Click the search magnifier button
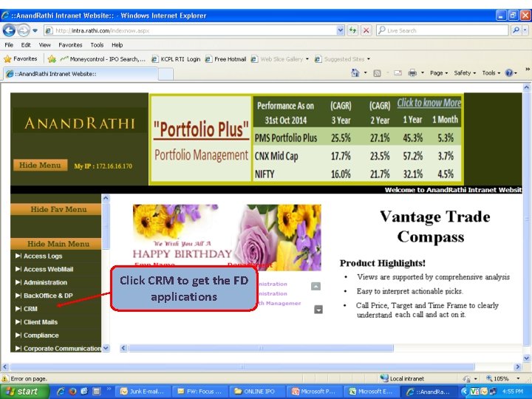The width and height of the screenshot is (532, 399). point(516,30)
